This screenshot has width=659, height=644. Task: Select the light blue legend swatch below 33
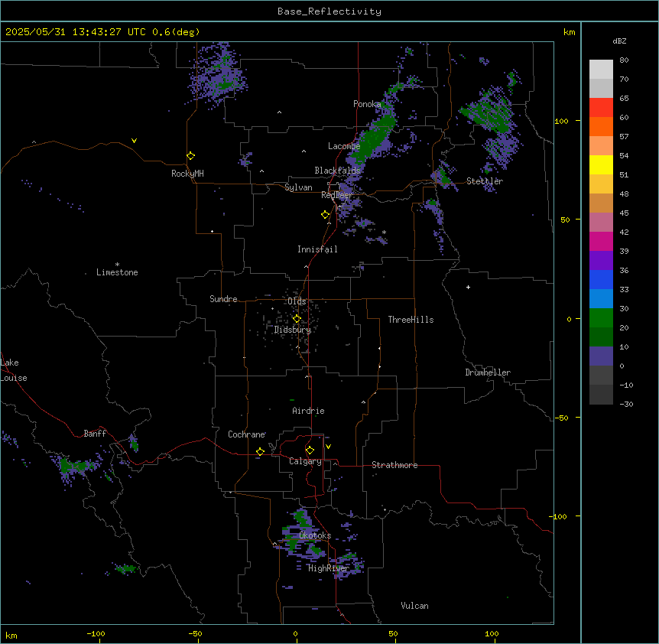click(x=601, y=298)
